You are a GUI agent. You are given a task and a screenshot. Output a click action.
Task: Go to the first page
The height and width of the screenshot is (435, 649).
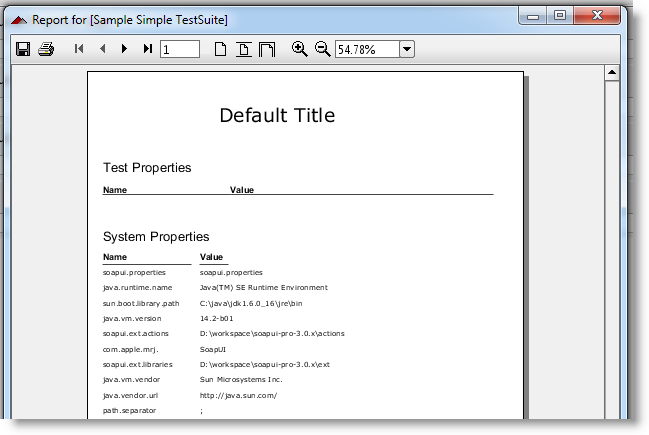pyautogui.click(x=79, y=49)
